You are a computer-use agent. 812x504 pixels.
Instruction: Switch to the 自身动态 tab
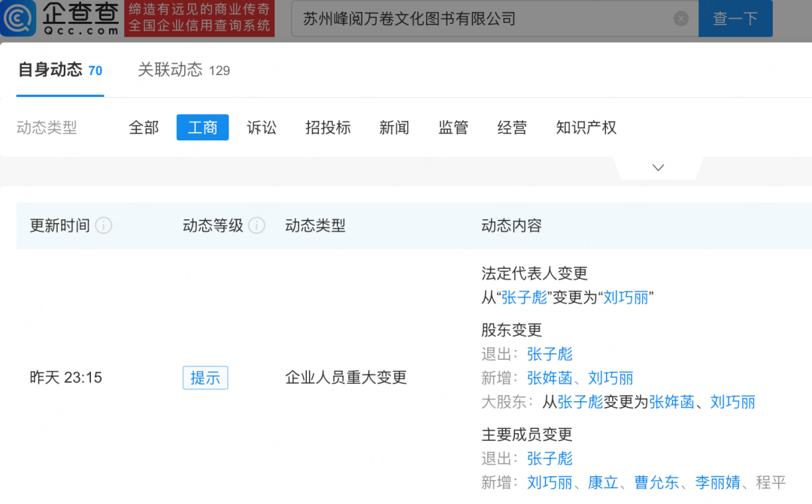click(60, 70)
